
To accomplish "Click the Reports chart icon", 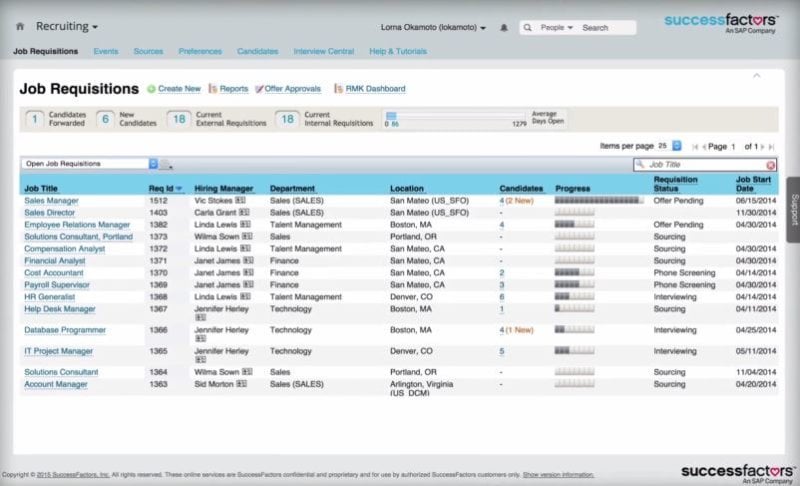I will [x=213, y=89].
